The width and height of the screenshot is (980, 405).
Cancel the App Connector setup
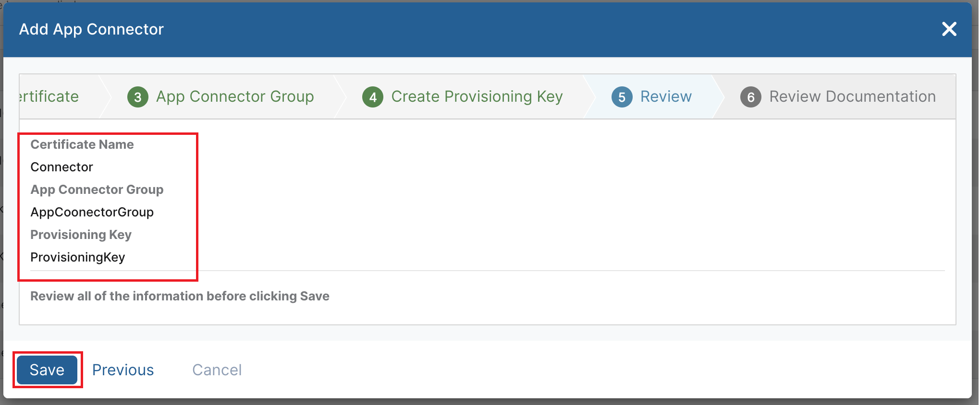(x=217, y=370)
